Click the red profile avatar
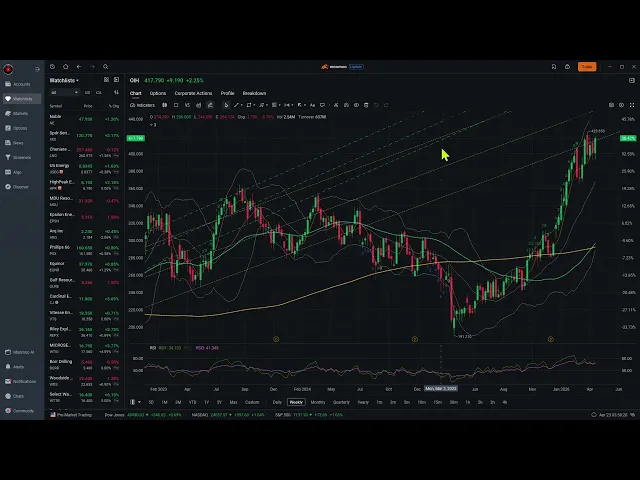Viewport: 640px width, 480px height. pos(8,69)
